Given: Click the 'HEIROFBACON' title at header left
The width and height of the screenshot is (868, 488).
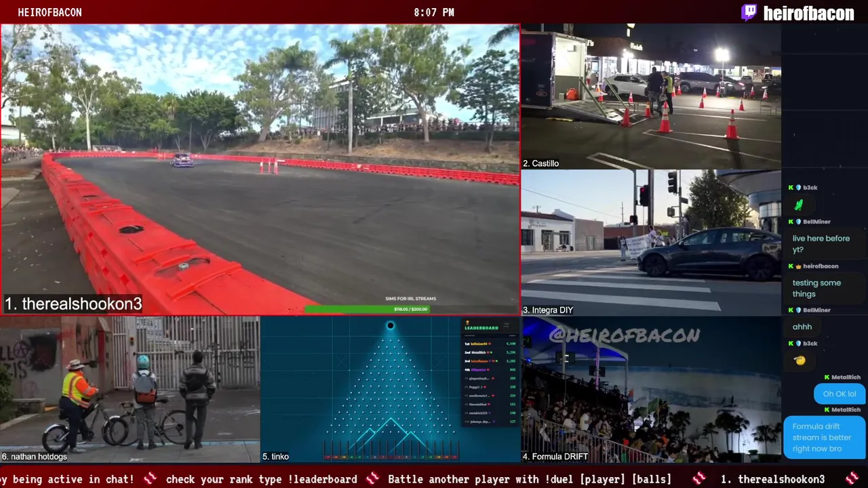Looking at the screenshot, I should coord(50,12).
